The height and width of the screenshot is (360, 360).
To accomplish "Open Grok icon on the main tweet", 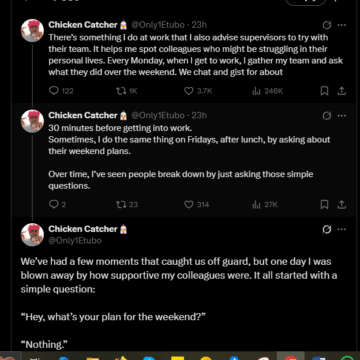I will point(327,229).
